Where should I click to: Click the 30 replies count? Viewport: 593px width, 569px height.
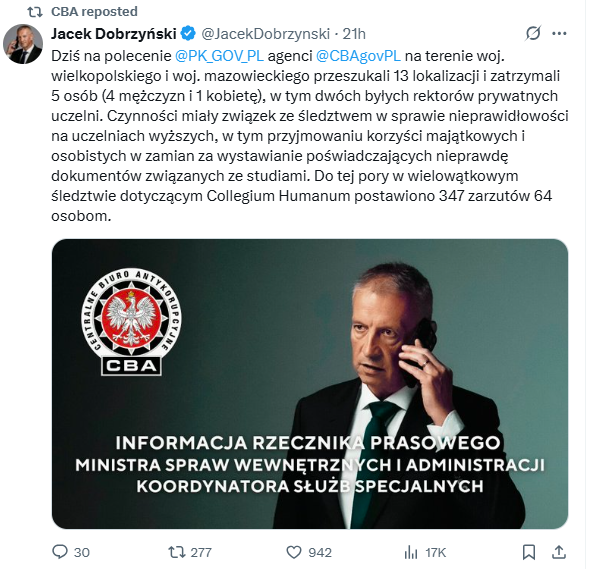tap(82, 553)
